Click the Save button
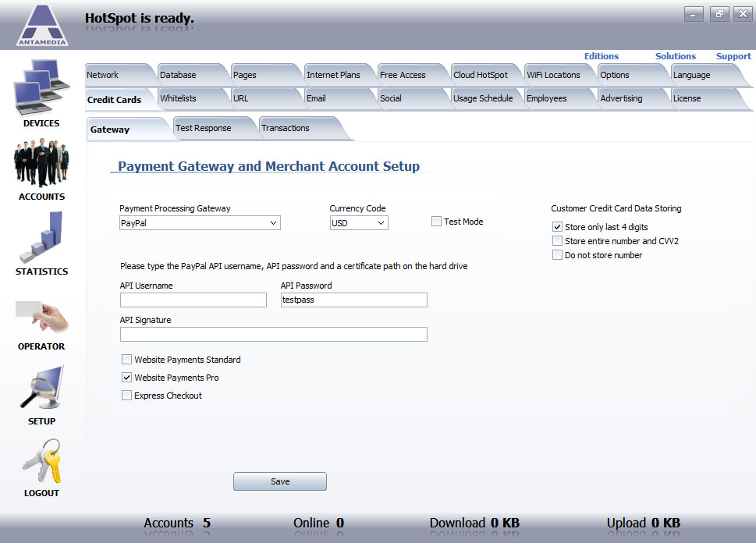The height and width of the screenshot is (543, 756). point(279,481)
